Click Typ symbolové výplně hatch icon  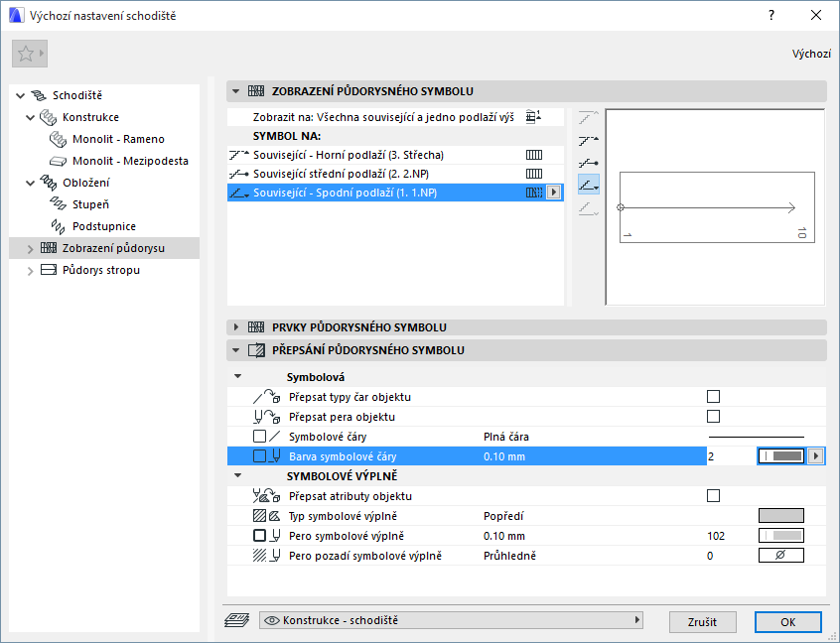266,516
